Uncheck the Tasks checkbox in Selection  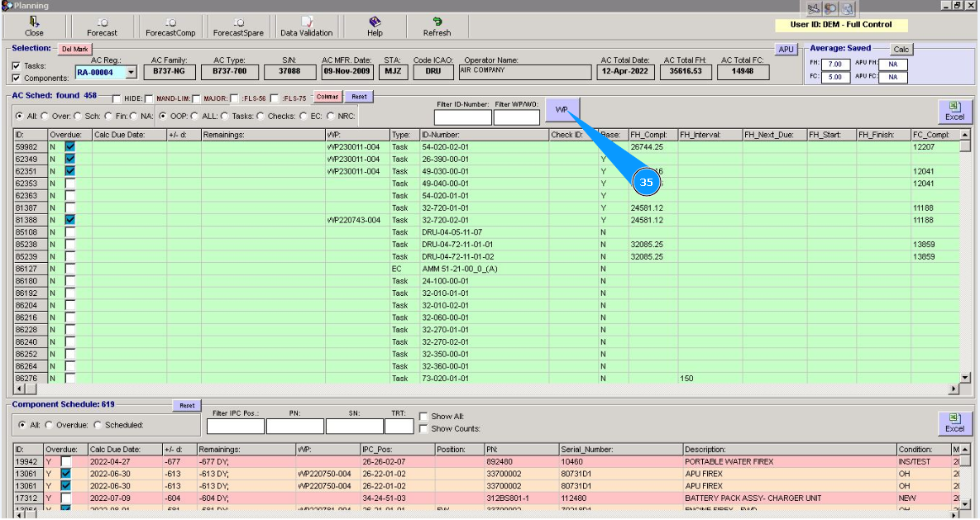[x=17, y=66]
